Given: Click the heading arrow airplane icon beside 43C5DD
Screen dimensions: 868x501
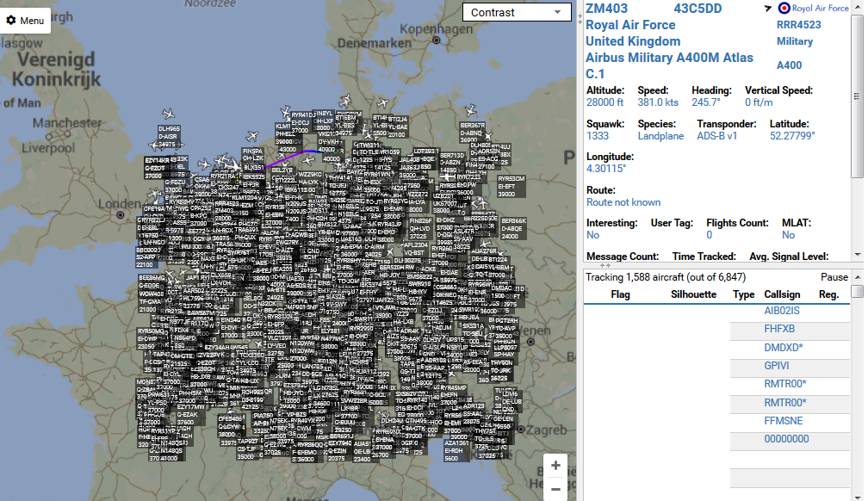Looking at the screenshot, I should pos(768,9).
